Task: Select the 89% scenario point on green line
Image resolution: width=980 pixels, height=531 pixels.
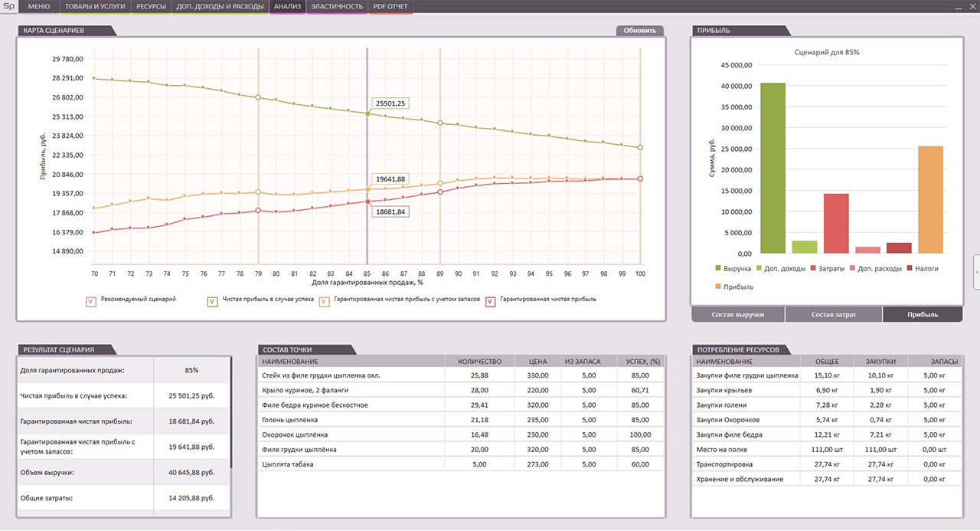Action: (440, 123)
